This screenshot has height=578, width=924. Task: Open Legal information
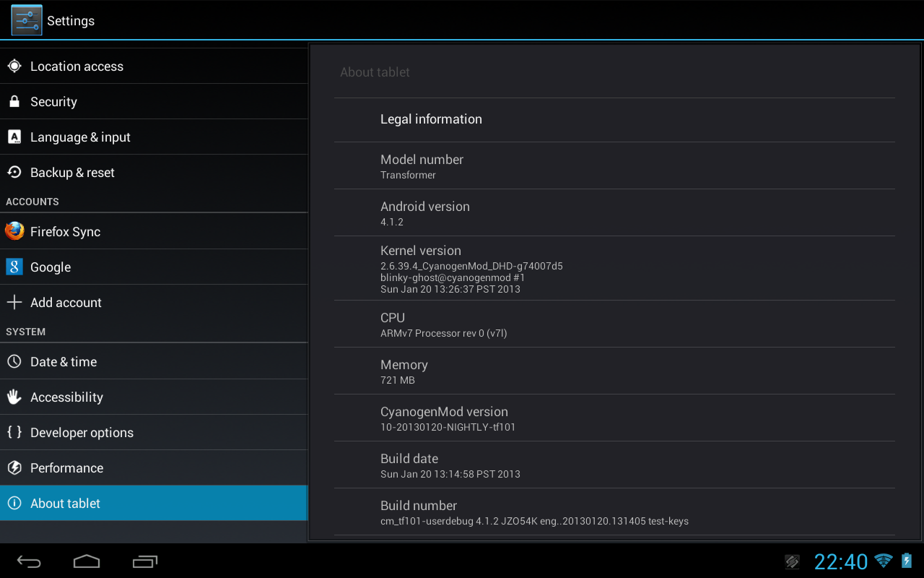pos(614,119)
